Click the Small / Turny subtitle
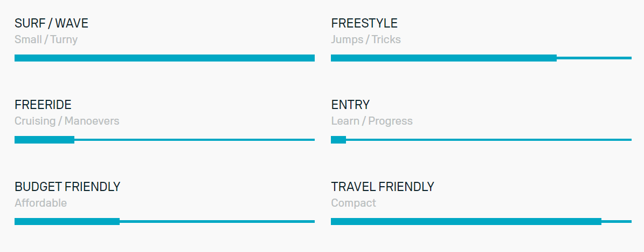 [46, 40]
